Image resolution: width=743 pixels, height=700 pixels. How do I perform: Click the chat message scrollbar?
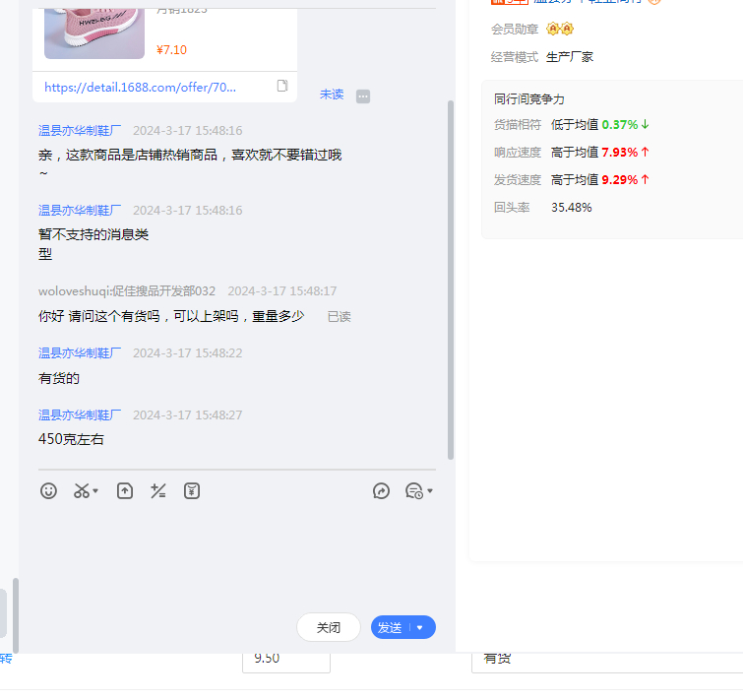(451, 276)
